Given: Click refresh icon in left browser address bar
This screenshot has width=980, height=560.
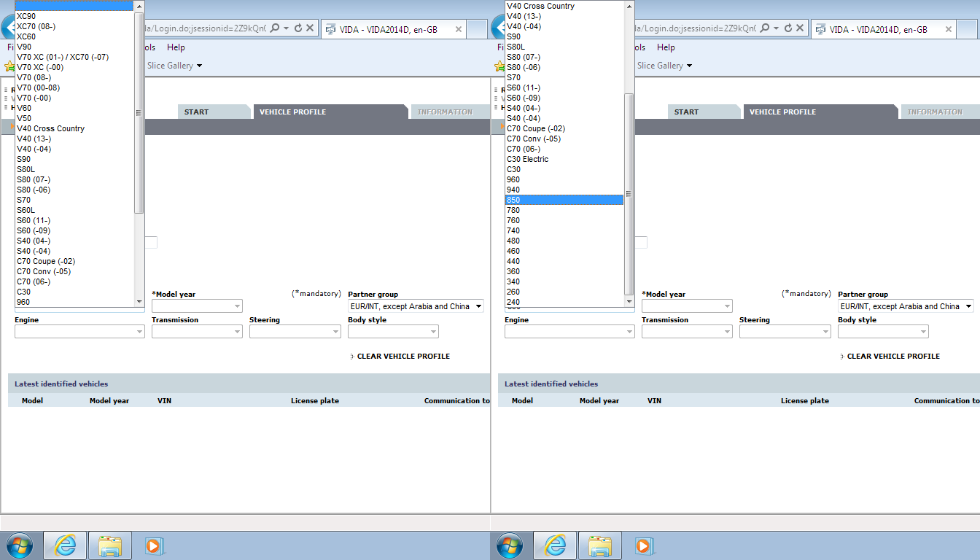Looking at the screenshot, I should coord(298,28).
